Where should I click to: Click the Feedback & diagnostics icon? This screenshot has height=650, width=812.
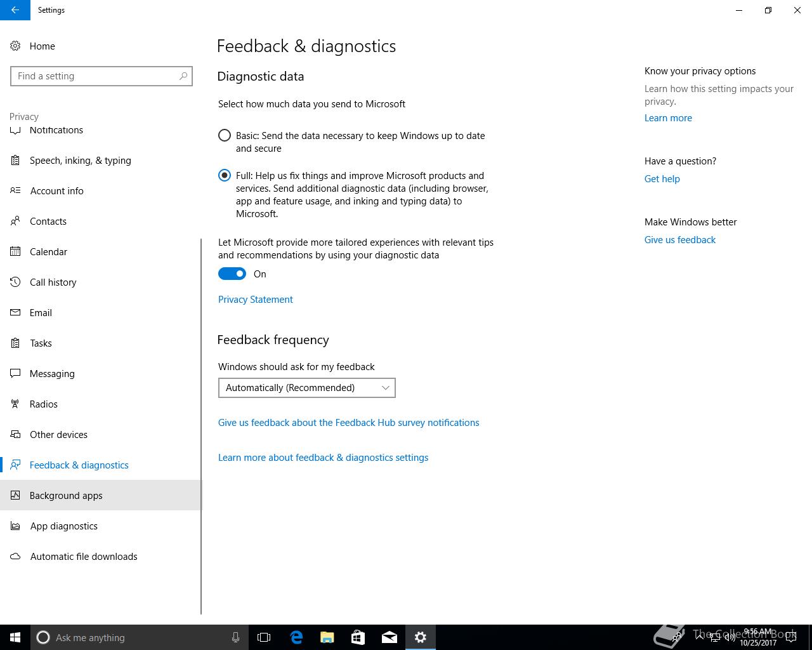[15, 465]
